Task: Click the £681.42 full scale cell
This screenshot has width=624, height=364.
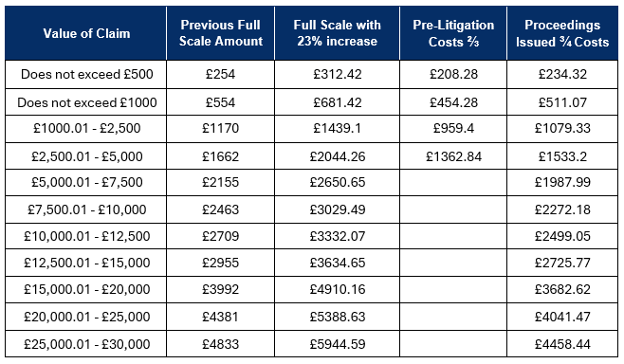Action: pyautogui.click(x=337, y=102)
